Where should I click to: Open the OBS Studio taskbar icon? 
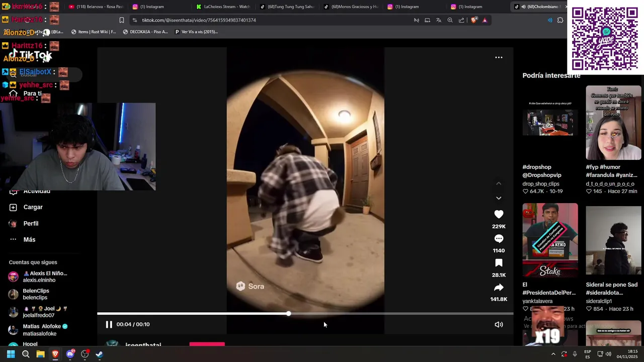pyautogui.click(x=85, y=354)
